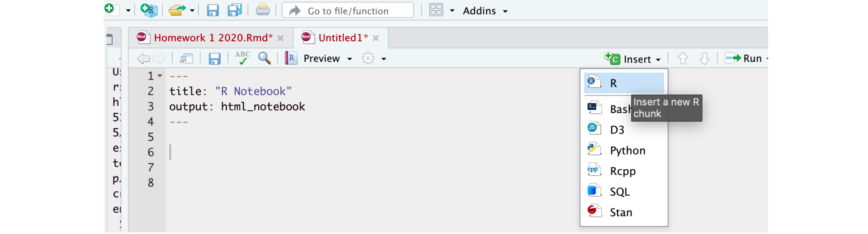Viewport: 868px width, 234px height.
Task: Click the Go to file/function field
Action: (348, 11)
